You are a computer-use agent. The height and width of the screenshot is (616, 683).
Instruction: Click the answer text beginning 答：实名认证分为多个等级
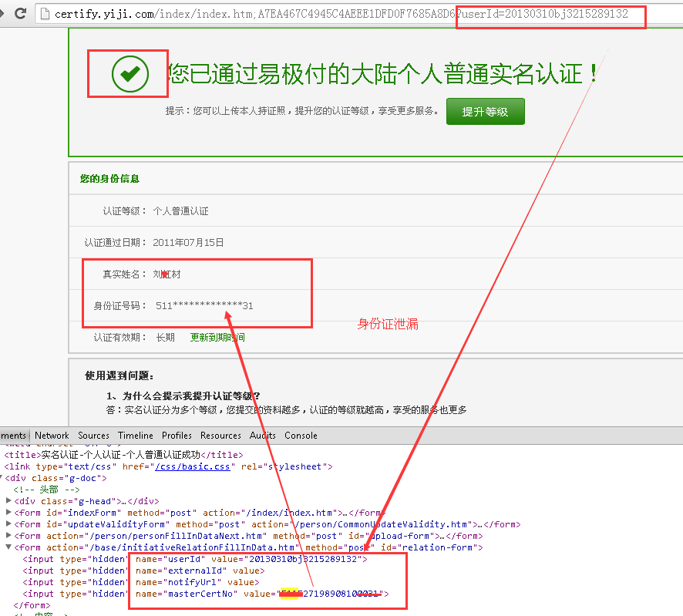[x=286, y=410]
